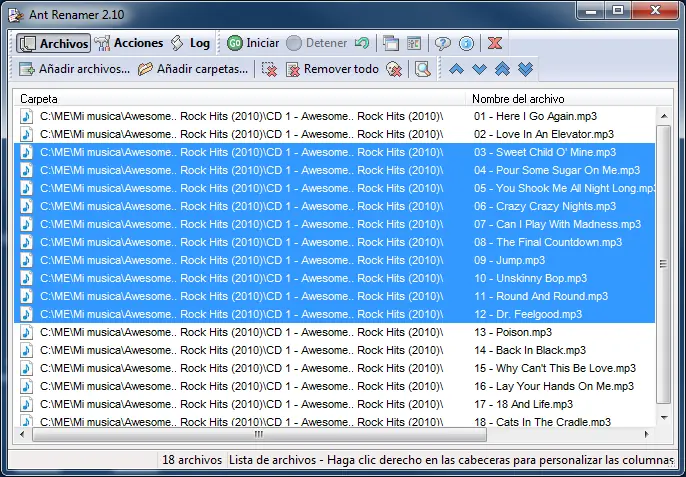The height and width of the screenshot is (477, 686).
Task: Open the Log tab
Action: [x=190, y=44]
